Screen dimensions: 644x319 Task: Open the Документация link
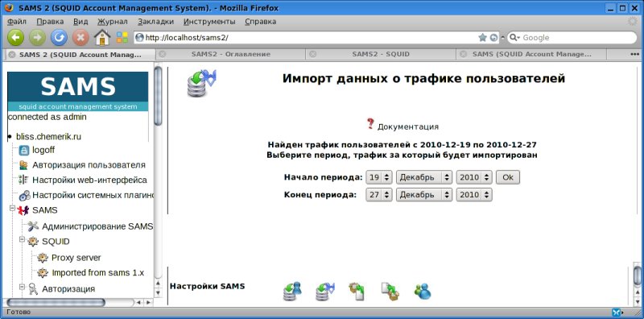408,126
